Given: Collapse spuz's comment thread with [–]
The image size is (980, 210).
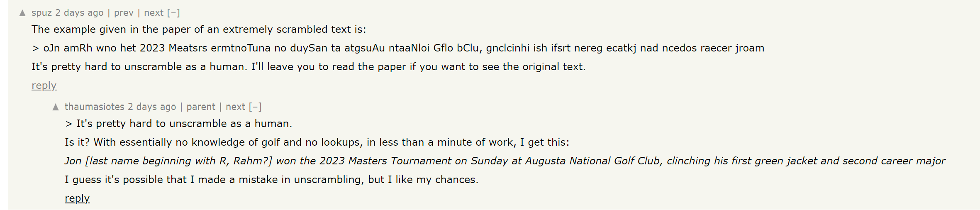Looking at the screenshot, I should click(x=173, y=13).
